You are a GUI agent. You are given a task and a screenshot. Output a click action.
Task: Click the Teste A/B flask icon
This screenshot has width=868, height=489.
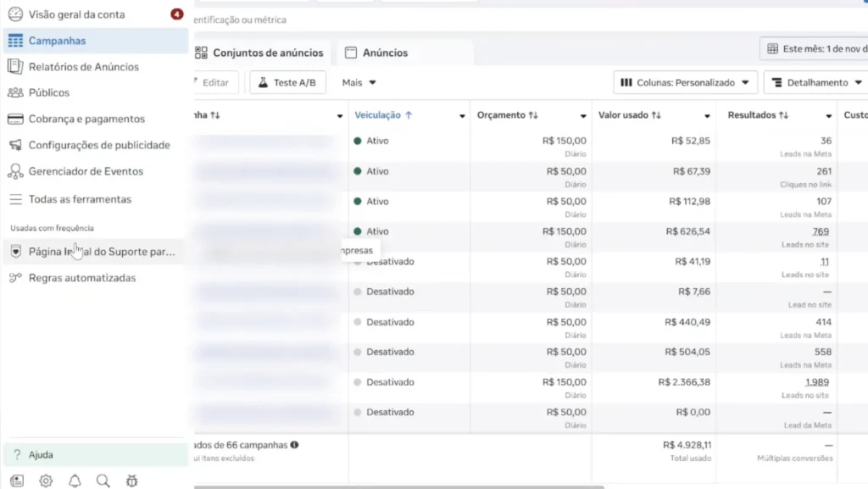263,82
